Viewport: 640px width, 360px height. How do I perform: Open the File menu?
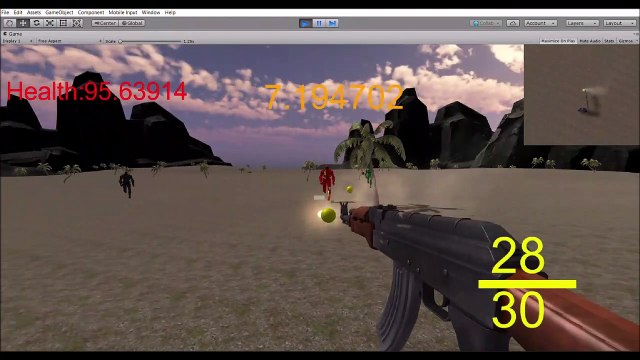pyautogui.click(x=5, y=13)
